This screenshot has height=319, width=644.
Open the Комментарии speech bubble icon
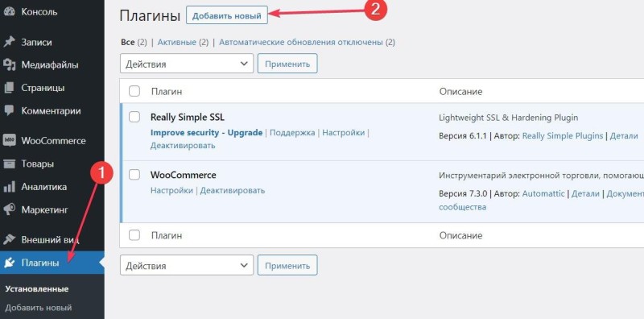9,110
